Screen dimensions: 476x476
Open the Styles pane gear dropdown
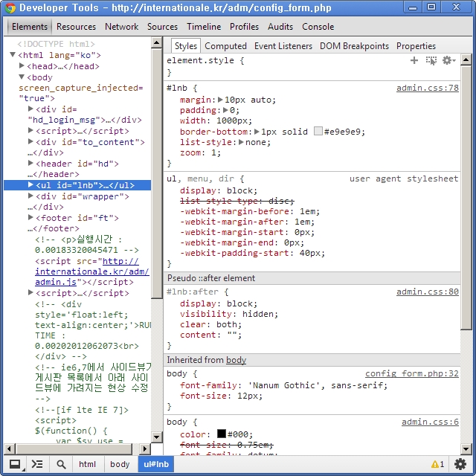pos(448,60)
